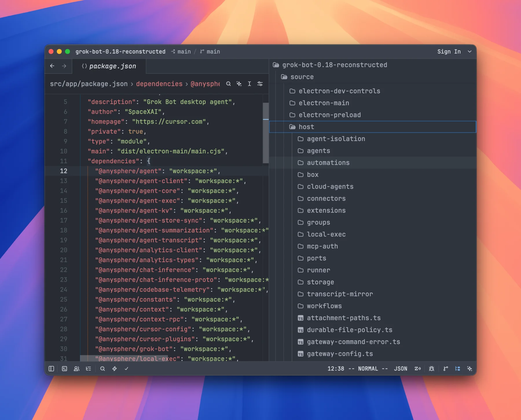This screenshot has width=521, height=420.
Task: Click src/app/package.json breadcrumb
Action: (x=89, y=84)
